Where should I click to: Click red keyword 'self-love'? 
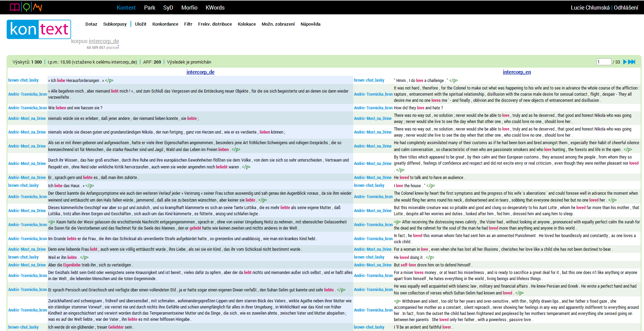pos(408,265)
